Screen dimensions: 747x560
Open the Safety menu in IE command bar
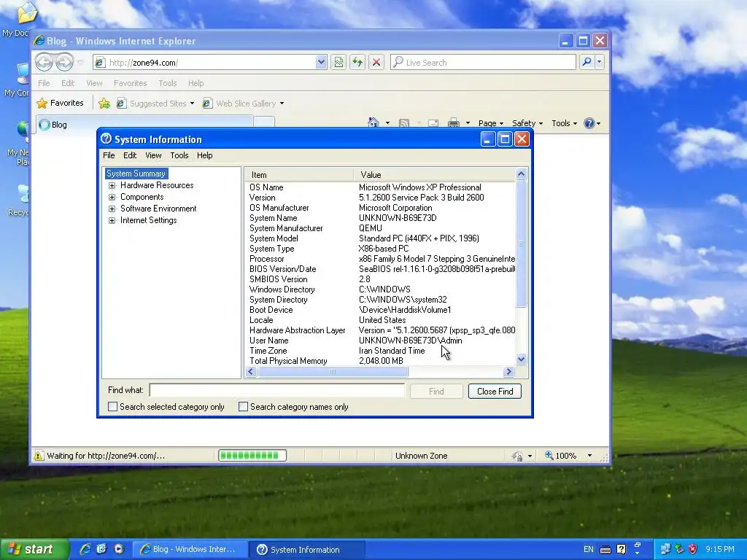527,123
